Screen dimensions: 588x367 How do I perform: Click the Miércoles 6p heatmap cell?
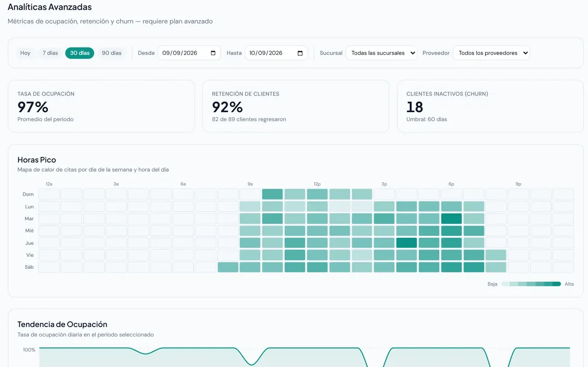pyautogui.click(x=451, y=231)
